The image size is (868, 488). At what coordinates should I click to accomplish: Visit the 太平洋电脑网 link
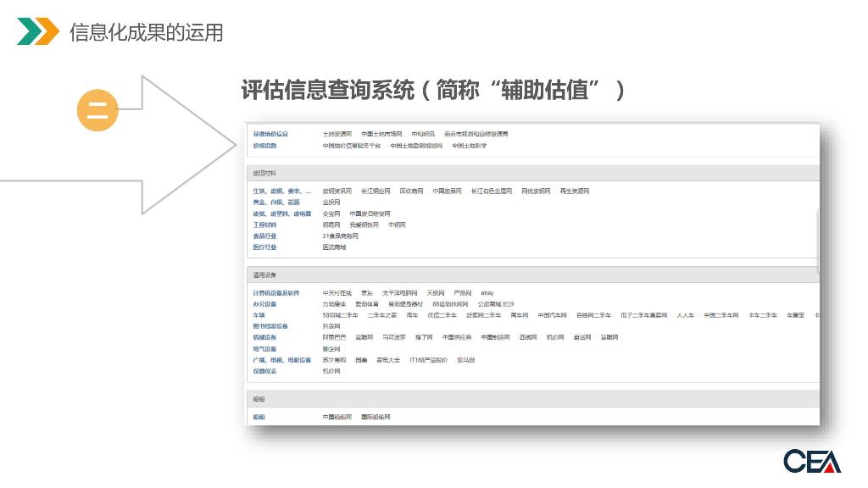click(x=400, y=292)
